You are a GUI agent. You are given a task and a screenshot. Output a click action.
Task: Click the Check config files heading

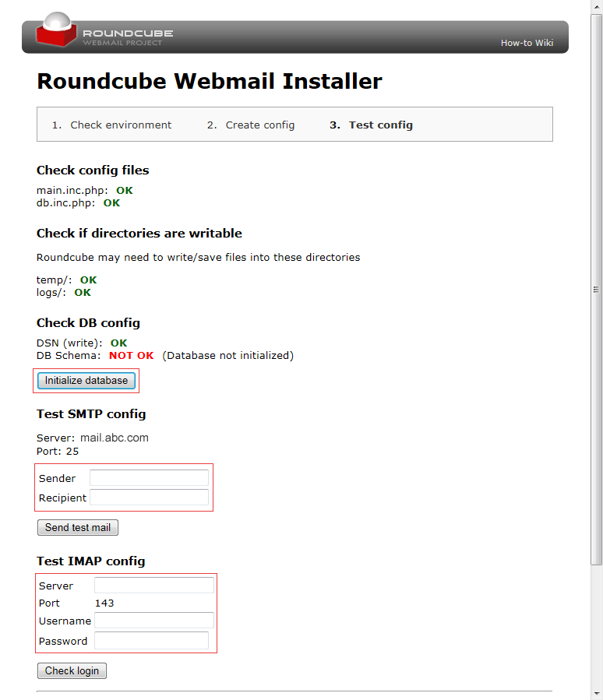pos(93,170)
